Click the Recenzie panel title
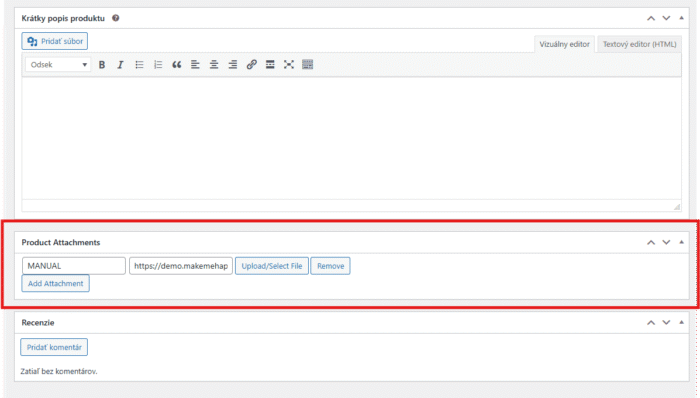 (x=38, y=323)
